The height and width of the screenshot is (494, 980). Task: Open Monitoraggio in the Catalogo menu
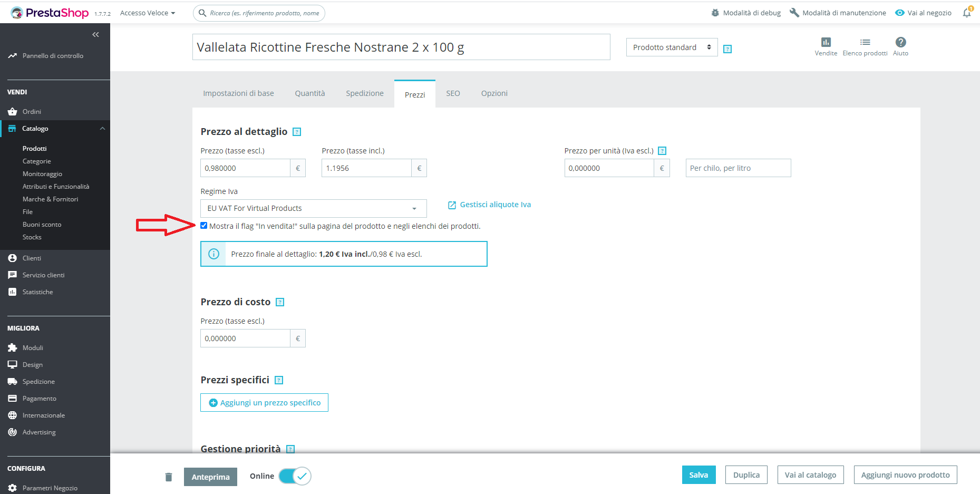point(42,174)
